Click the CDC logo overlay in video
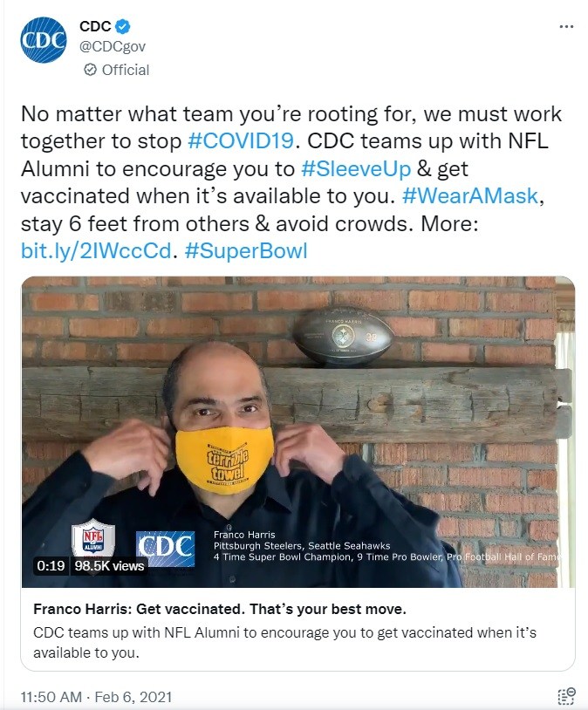The height and width of the screenshot is (710, 588). [x=165, y=549]
